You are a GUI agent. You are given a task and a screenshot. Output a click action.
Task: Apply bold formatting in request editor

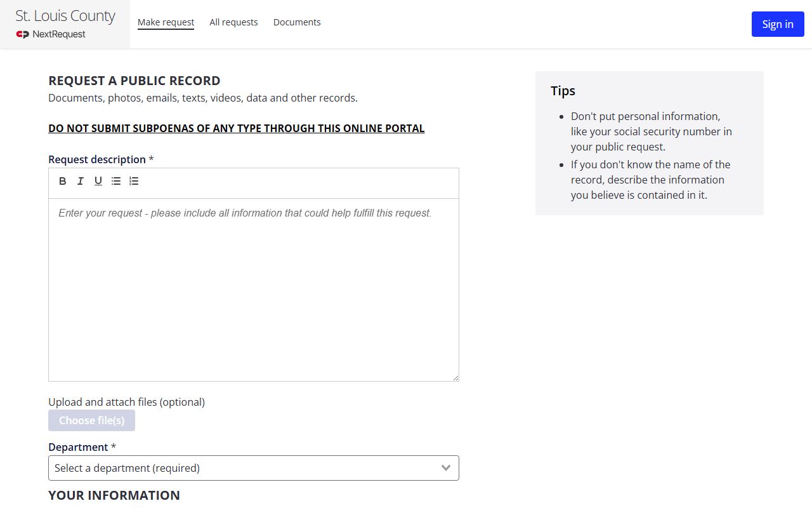pos(63,181)
